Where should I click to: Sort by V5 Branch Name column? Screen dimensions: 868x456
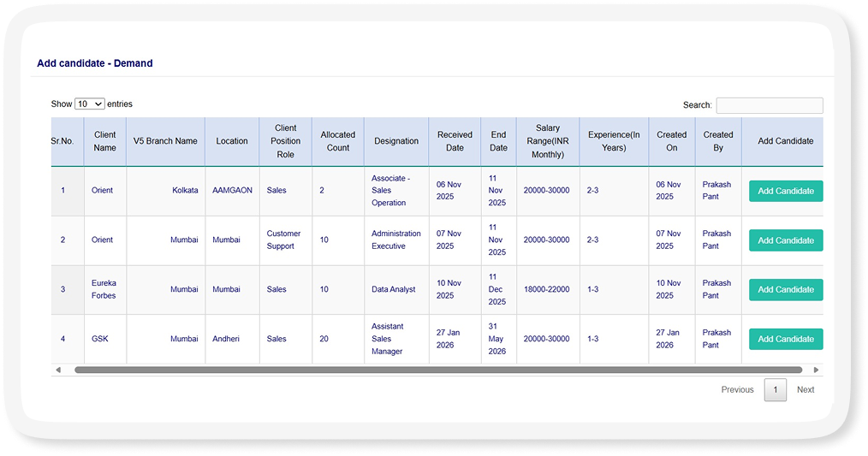pos(165,141)
